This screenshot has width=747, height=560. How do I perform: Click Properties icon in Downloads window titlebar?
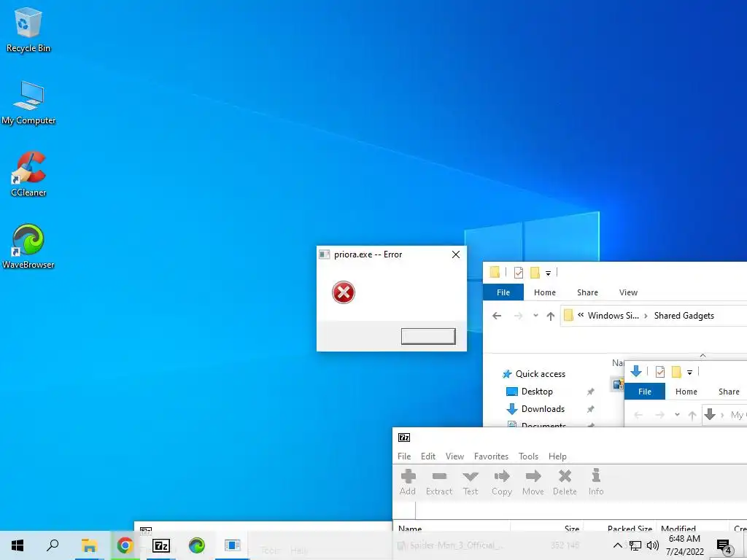tap(659, 372)
